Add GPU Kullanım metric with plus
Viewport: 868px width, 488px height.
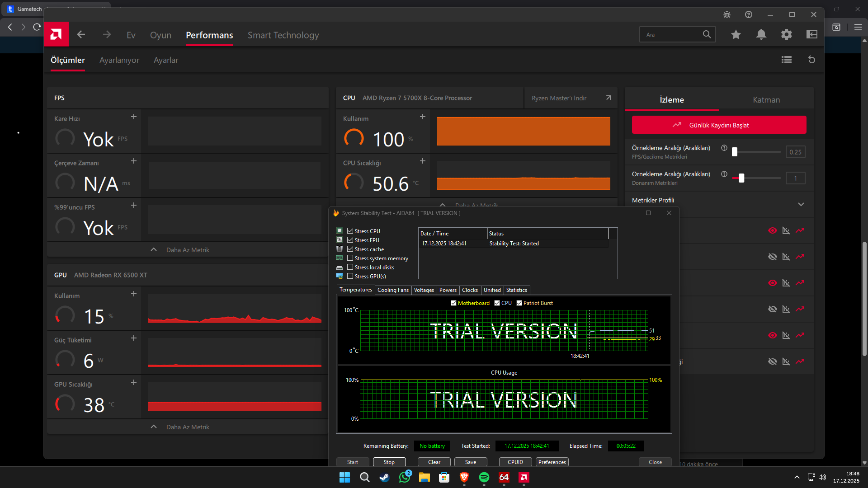point(134,294)
